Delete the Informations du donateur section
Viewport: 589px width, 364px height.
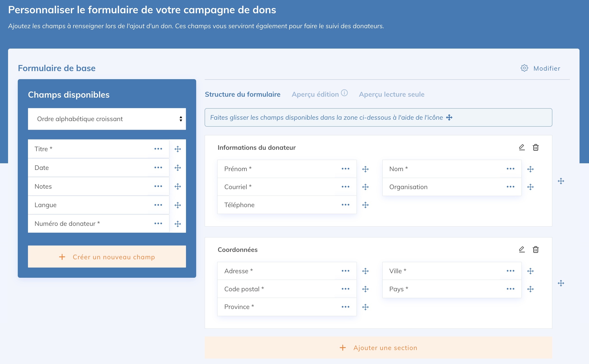pyautogui.click(x=535, y=147)
